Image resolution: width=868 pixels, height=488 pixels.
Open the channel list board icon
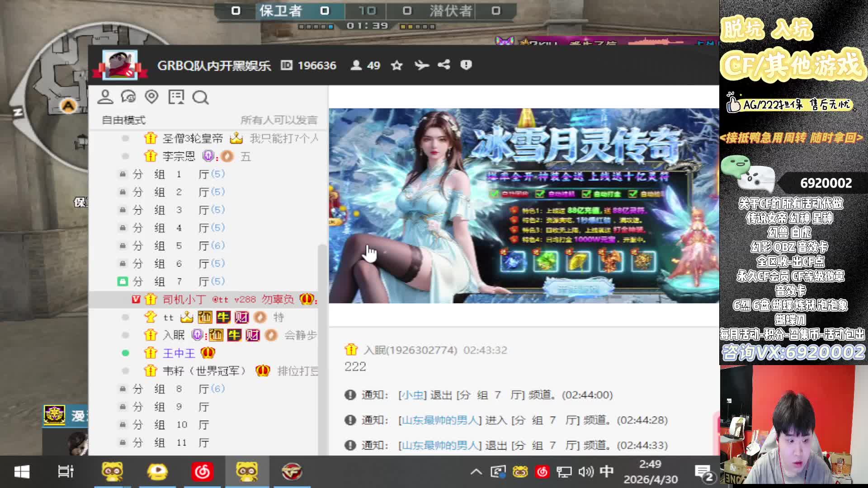pos(176,97)
